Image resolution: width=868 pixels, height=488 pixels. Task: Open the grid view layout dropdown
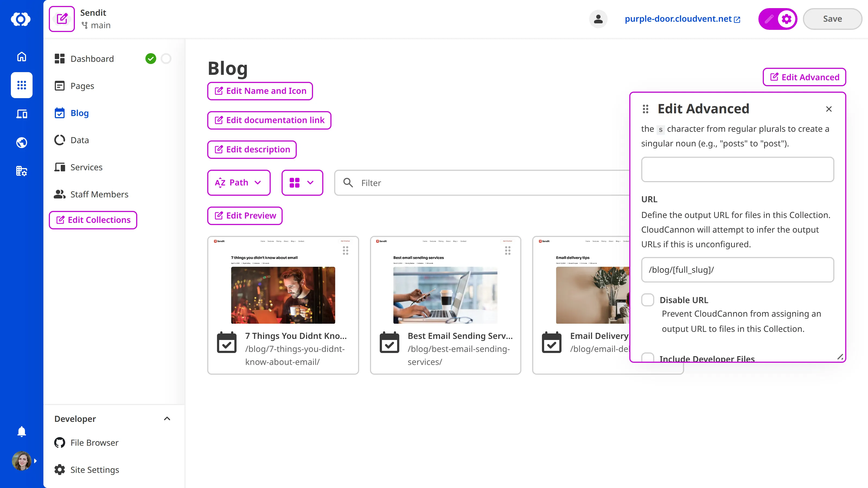point(302,182)
